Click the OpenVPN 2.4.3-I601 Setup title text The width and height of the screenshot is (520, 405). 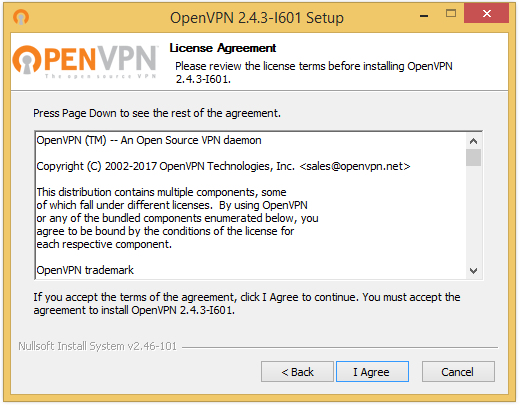click(x=257, y=18)
